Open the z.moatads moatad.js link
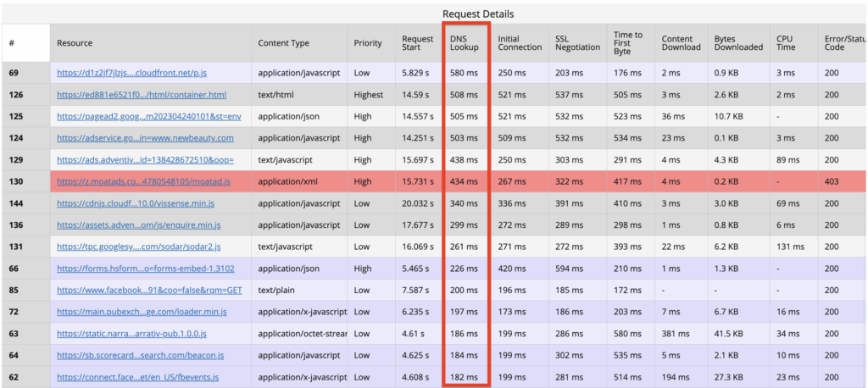The height and width of the screenshot is (388, 868). pyautogui.click(x=142, y=181)
